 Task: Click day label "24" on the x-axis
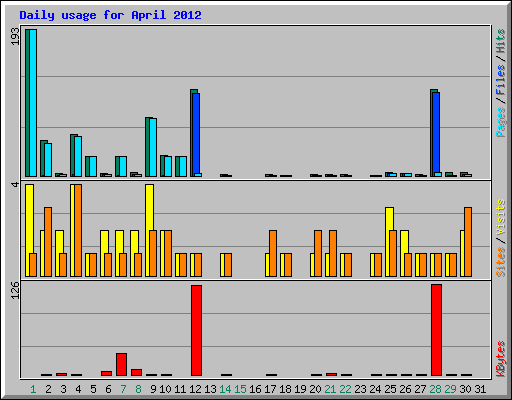click(375, 389)
